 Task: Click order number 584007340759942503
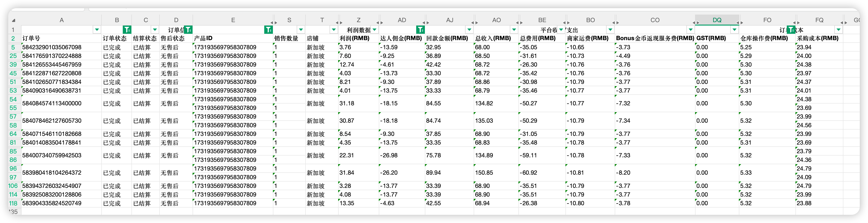pos(61,155)
